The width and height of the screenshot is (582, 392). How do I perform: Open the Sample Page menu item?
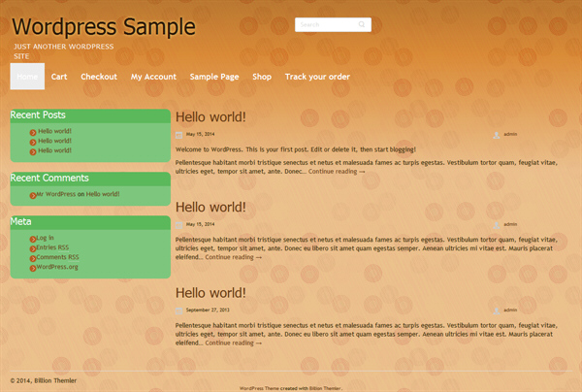click(214, 77)
